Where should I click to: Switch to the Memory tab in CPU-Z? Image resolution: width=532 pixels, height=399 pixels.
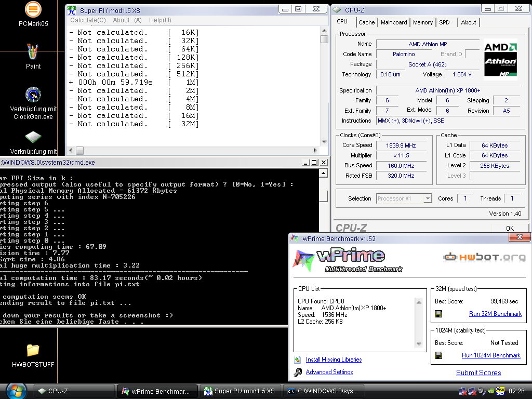click(x=423, y=22)
